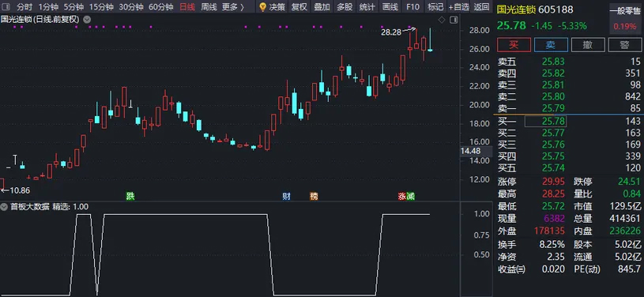This screenshot has height=297, width=644.
Task: Click the 首板大数据 indicator name
Action: 29,207
